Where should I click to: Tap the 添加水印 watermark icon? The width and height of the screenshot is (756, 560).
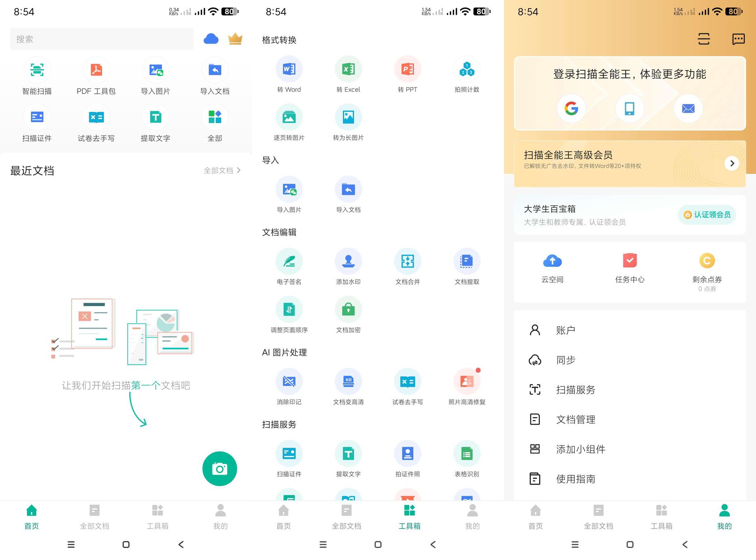(x=348, y=261)
